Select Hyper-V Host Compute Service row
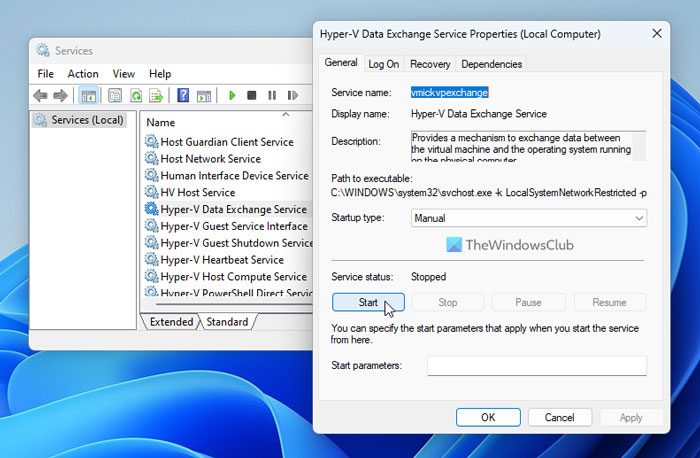Viewport: 700px width, 458px height. click(x=227, y=276)
